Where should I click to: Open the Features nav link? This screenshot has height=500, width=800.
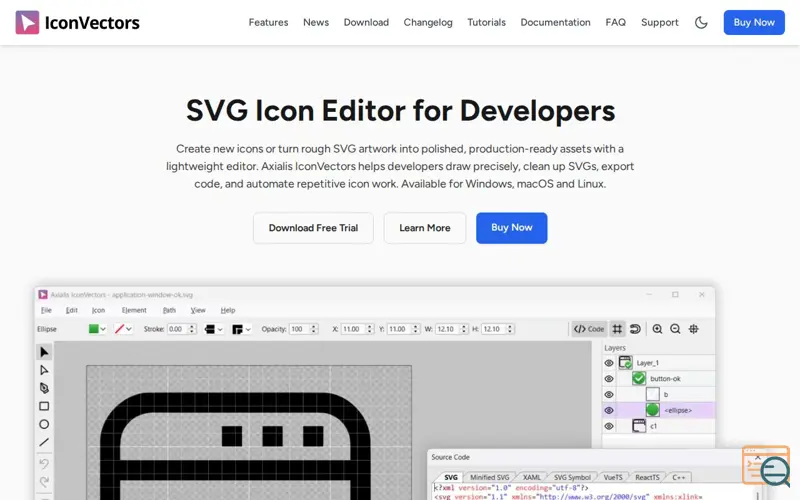[x=268, y=22]
